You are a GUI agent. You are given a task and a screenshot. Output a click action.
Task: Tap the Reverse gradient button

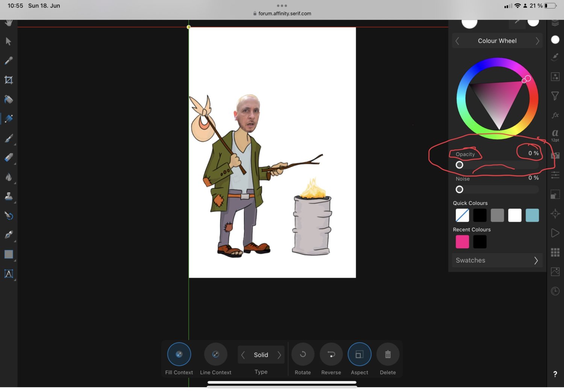tap(331, 354)
